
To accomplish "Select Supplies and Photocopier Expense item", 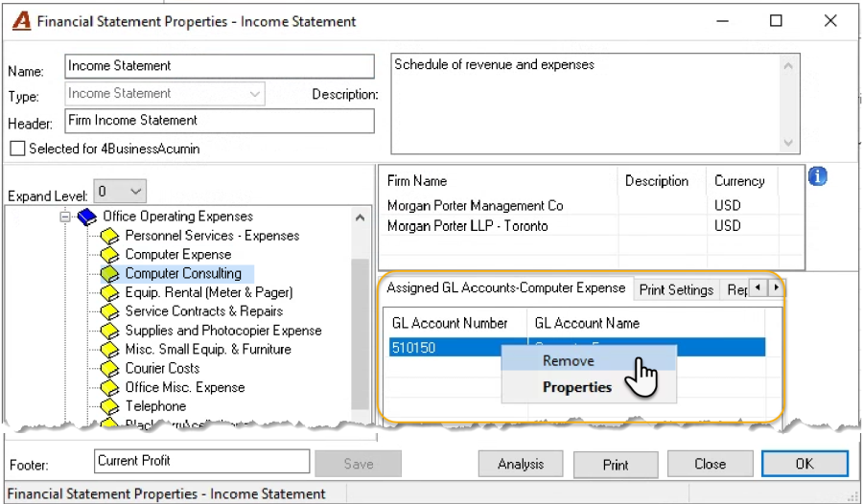I will coord(223,331).
